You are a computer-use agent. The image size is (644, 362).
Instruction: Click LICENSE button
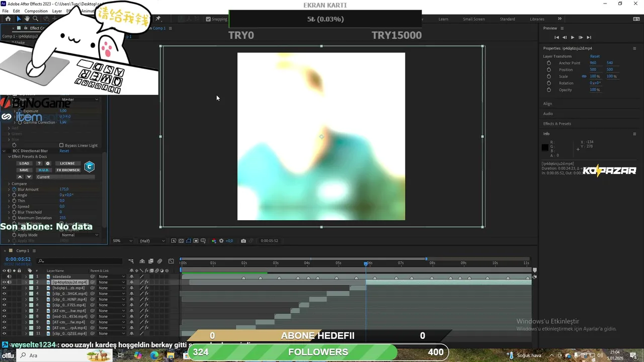(x=67, y=163)
